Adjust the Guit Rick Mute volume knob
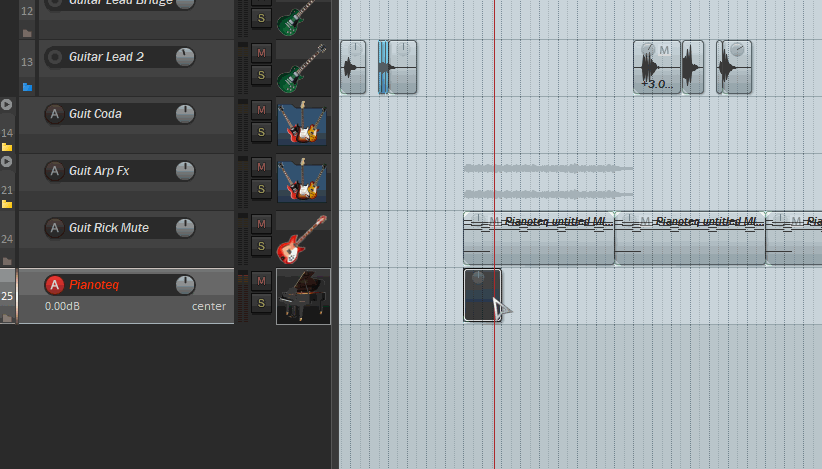822x469 pixels. point(185,228)
